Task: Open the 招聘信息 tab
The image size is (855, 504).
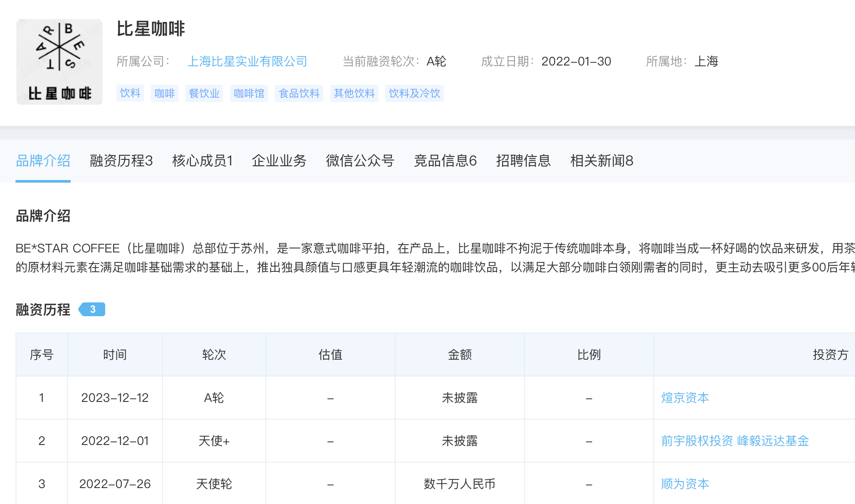Action: point(523,161)
